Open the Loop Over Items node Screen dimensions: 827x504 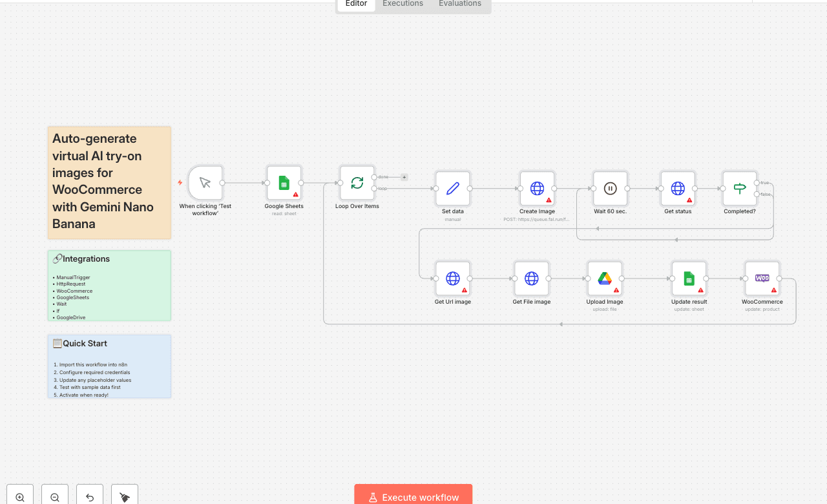(x=357, y=184)
